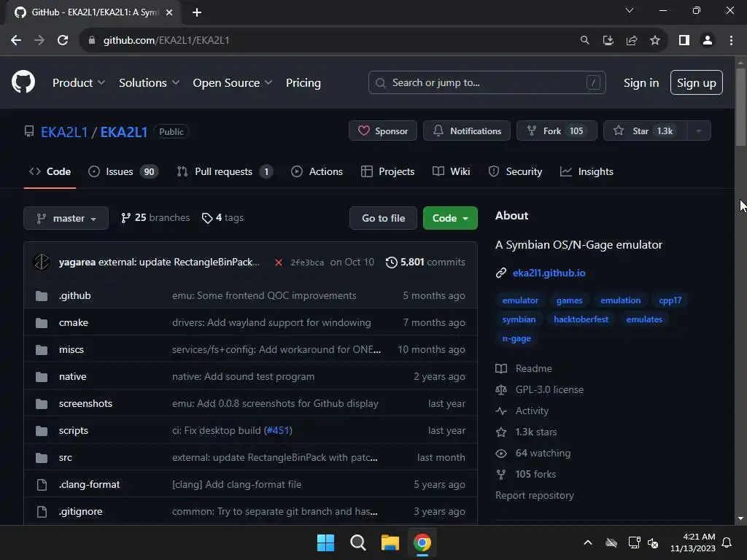Image resolution: width=747 pixels, height=560 pixels.
Task: Switch to the Issues tab
Action: (x=123, y=172)
